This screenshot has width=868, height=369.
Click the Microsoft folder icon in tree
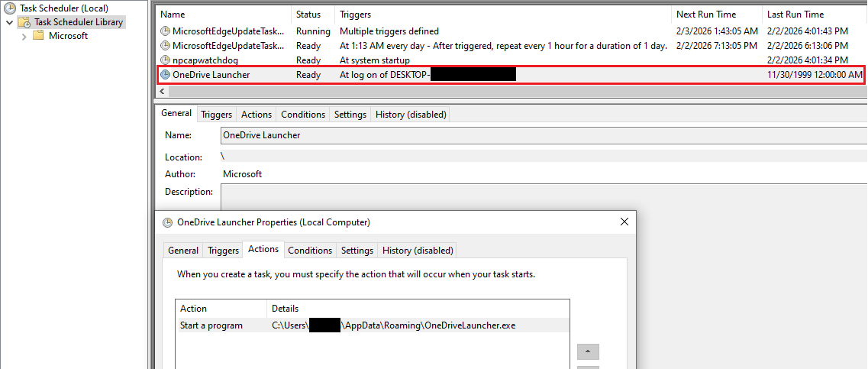pos(38,36)
